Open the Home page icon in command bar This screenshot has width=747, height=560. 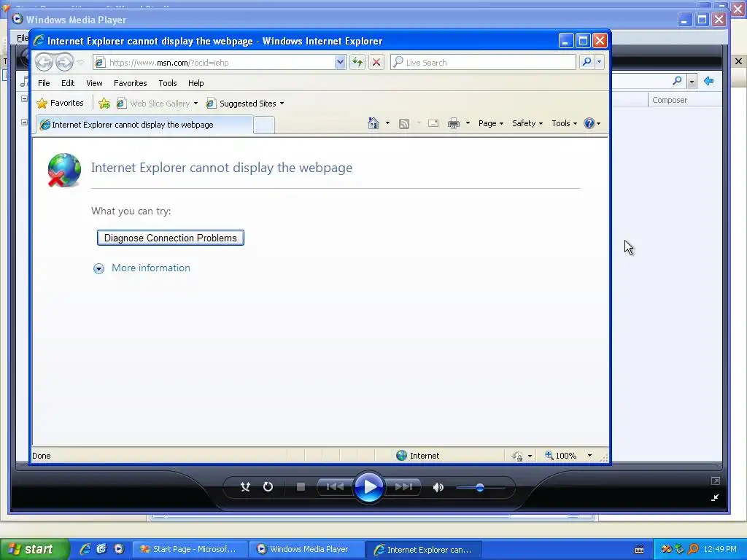[373, 123]
